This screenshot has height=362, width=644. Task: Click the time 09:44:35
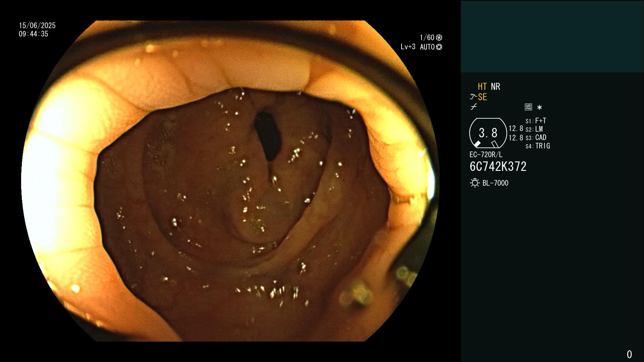[x=34, y=34]
